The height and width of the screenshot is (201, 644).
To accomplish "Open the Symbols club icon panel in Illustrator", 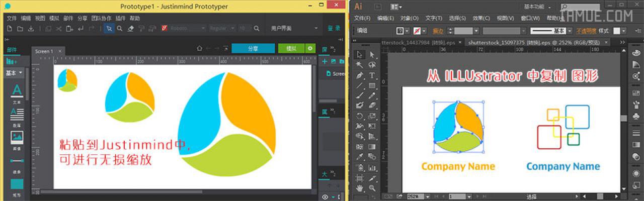I will coord(636,117).
